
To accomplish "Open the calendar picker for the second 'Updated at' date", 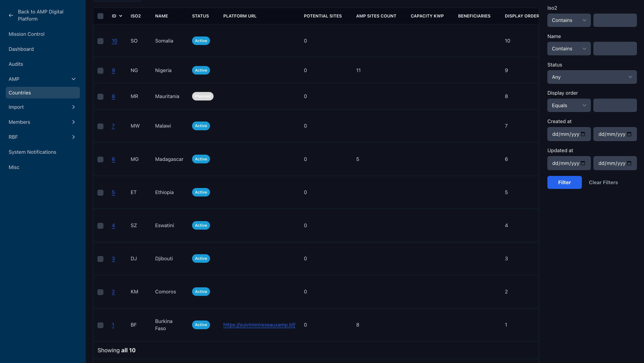I will 629,163.
